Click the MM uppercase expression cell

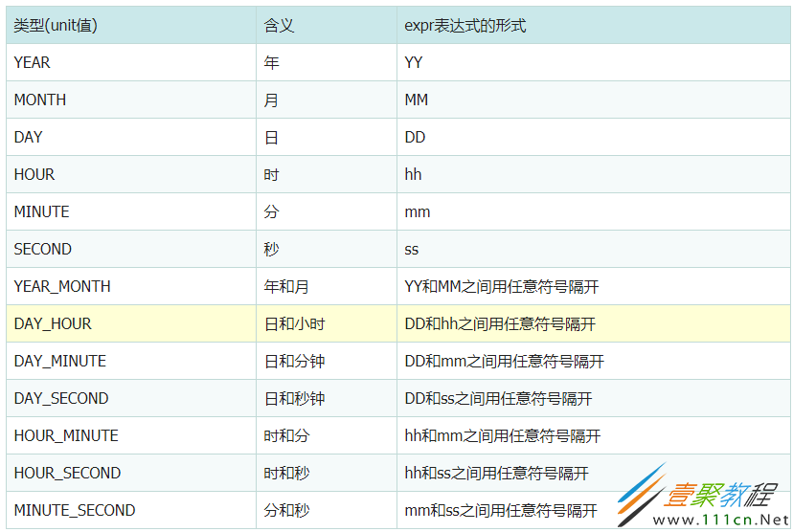[x=594, y=100]
